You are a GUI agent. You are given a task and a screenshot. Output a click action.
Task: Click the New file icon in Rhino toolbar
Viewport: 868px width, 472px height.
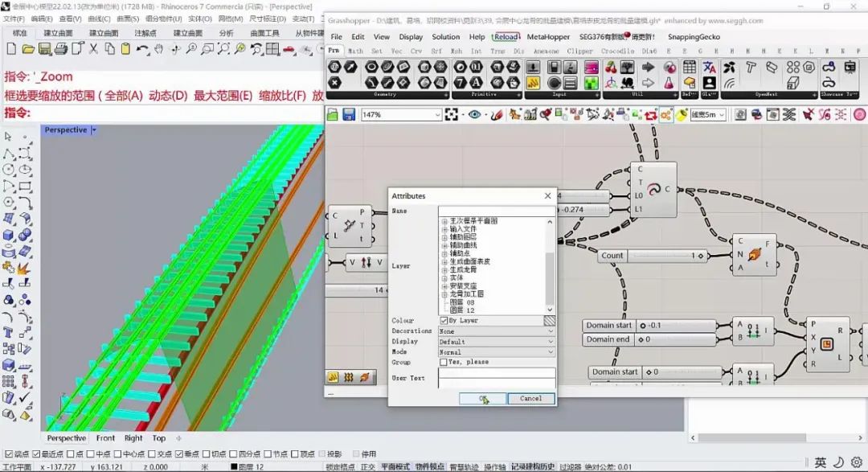(11, 49)
